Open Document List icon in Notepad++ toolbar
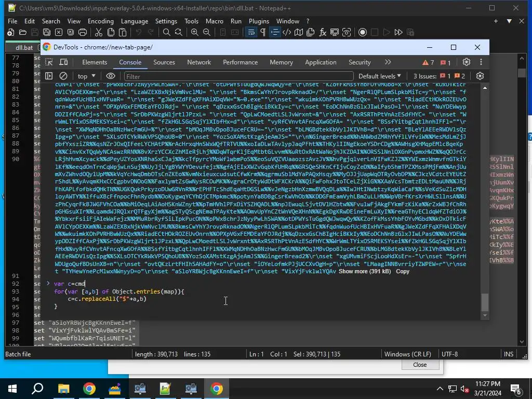 311,33
